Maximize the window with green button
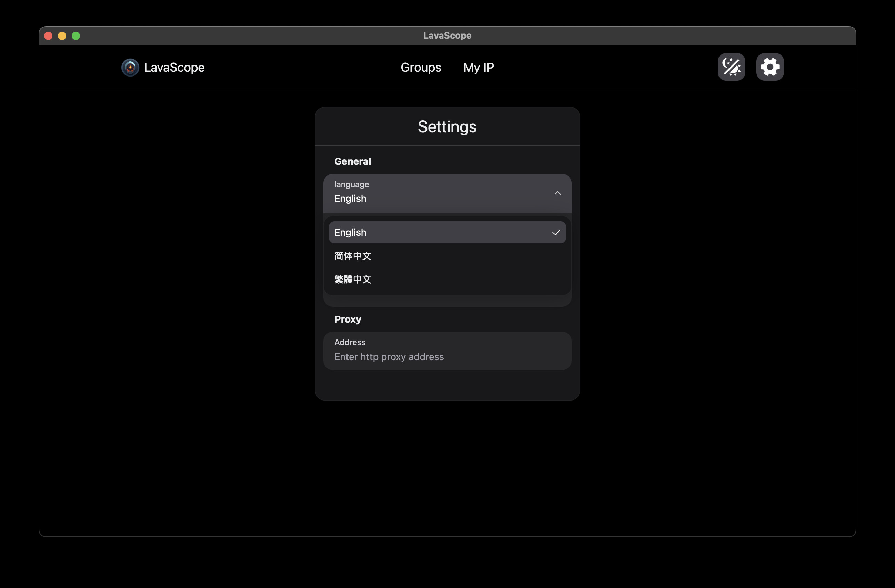 tap(76, 36)
